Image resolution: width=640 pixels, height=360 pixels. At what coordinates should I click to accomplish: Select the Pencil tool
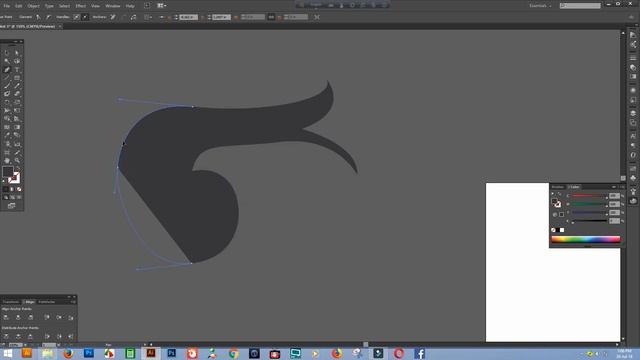17,86
